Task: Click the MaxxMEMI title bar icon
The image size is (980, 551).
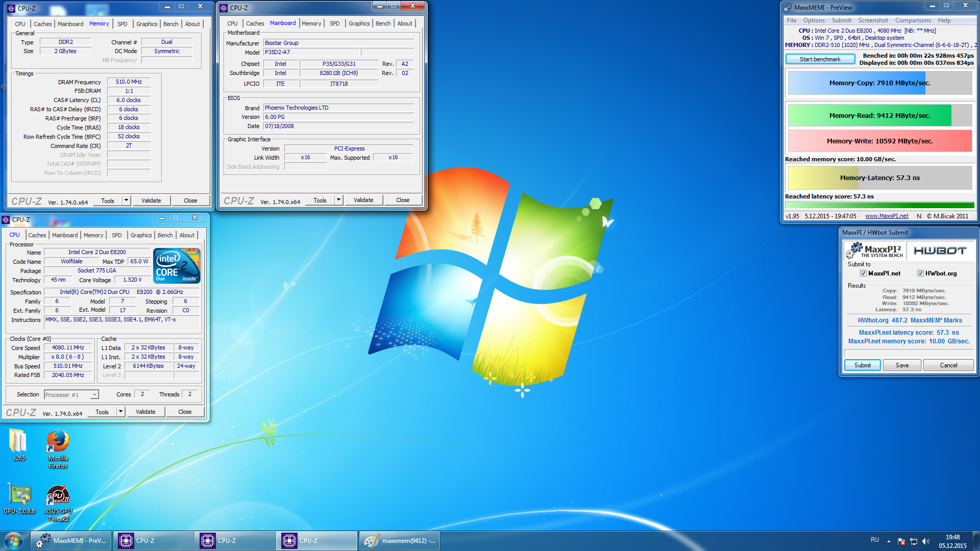Action: (x=788, y=8)
